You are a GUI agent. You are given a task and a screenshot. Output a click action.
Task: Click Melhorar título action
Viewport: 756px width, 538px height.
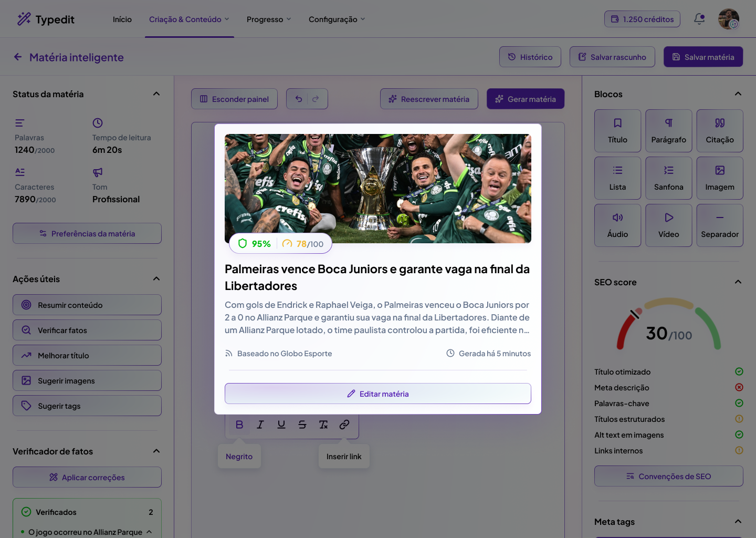click(87, 355)
